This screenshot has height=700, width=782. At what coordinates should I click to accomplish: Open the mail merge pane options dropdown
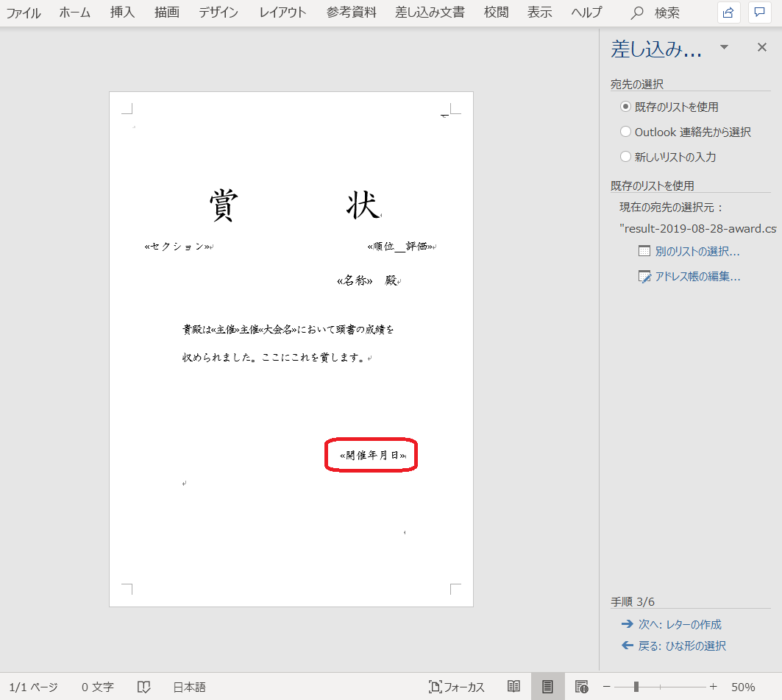(724, 47)
